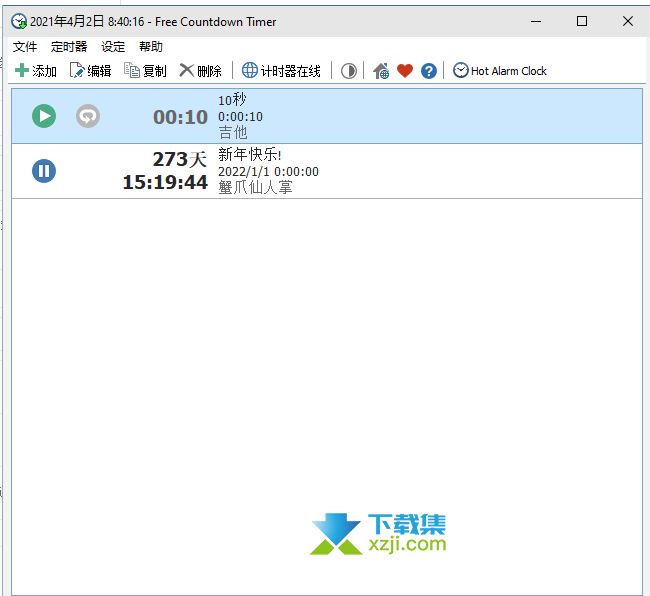Click the 2022/1/1 0:00:00 target date
This screenshot has height=596, width=650.
(269, 172)
